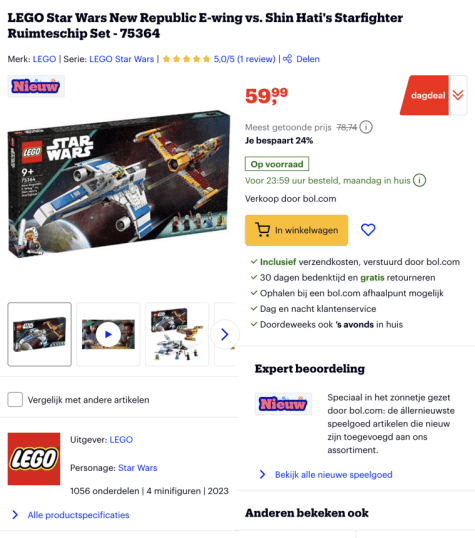This screenshot has width=475, height=538.
Task: Open the LEGO Star Wars series link
Action: click(x=121, y=59)
